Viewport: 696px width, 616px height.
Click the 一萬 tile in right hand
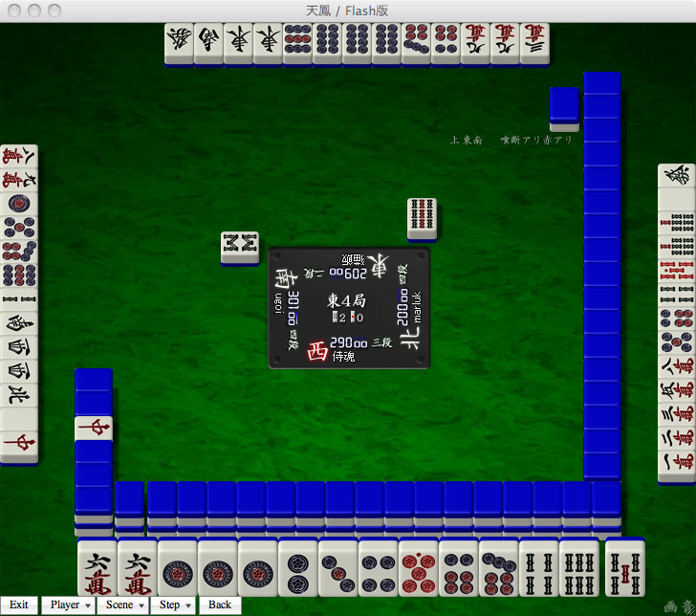pyautogui.click(x=677, y=466)
